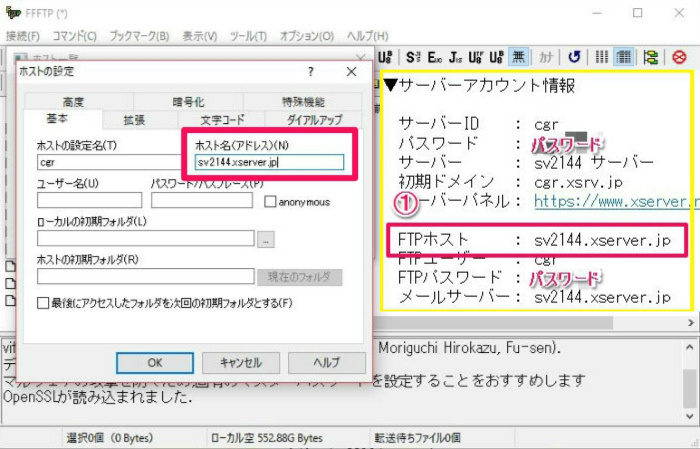Click the horizontal scrollbar thumb under server info
Viewport: 700px width, 449px height.
[x=493, y=322]
